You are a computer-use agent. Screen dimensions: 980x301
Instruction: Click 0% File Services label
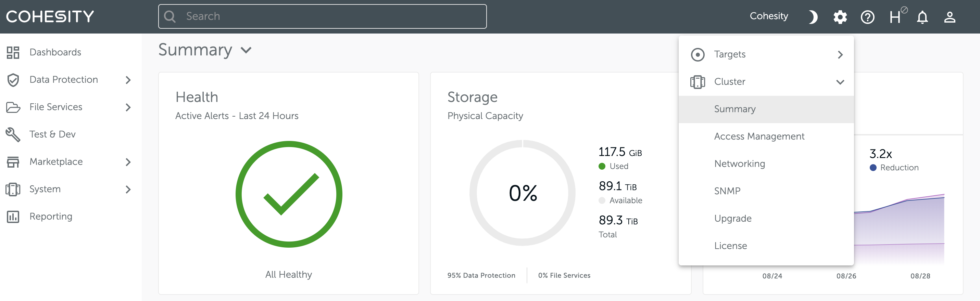click(564, 276)
